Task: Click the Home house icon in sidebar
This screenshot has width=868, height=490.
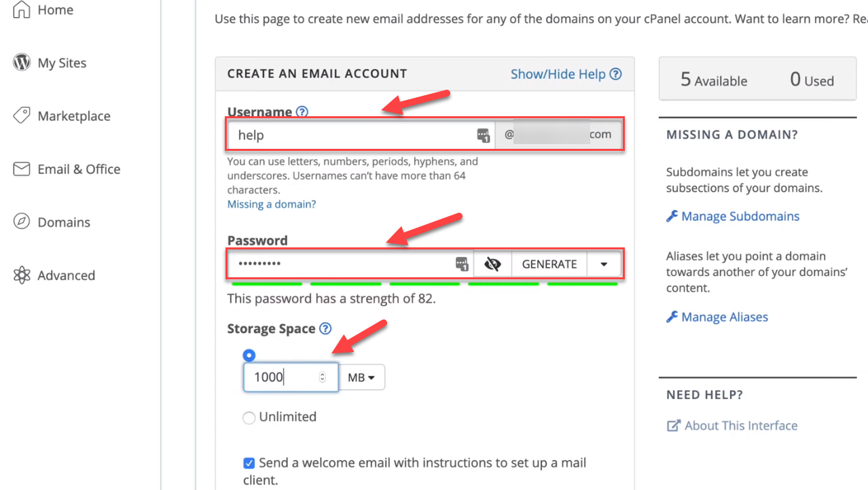Action: 22,10
